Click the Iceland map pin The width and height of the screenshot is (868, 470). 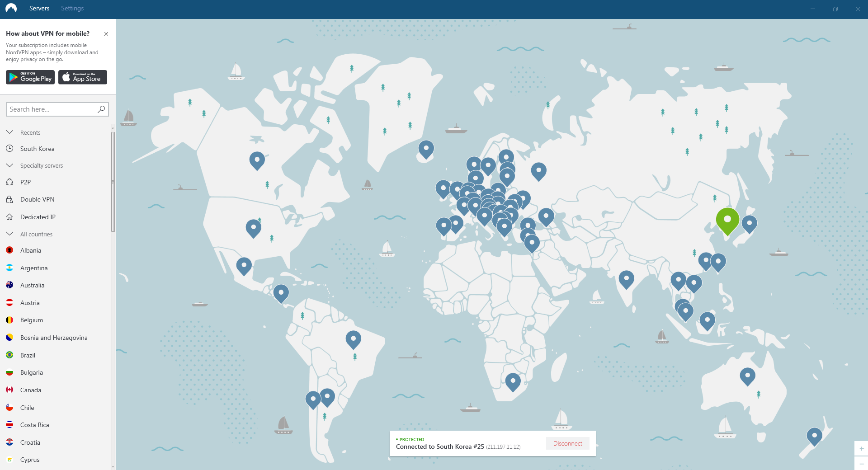[426, 150]
